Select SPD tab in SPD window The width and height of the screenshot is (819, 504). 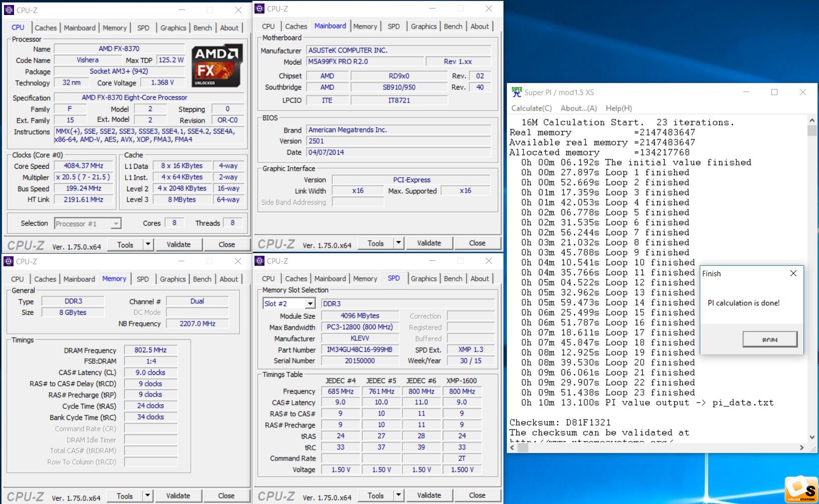coord(394,278)
